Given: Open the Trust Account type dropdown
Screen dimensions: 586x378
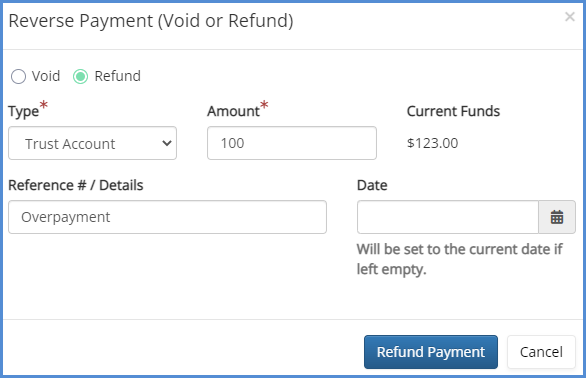Looking at the screenshot, I should (x=92, y=143).
